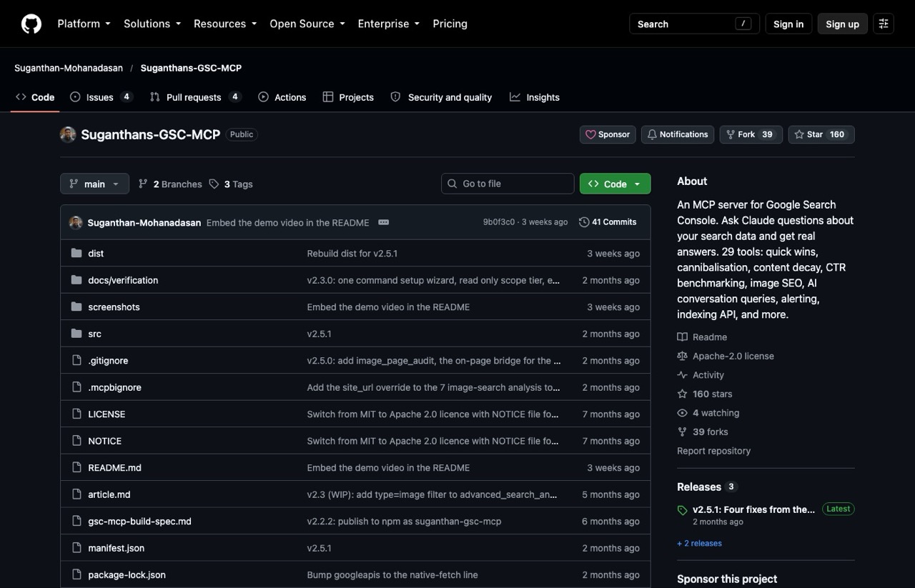The image size is (915, 588).
Task: Open the 41 Commits history
Action: pos(608,222)
